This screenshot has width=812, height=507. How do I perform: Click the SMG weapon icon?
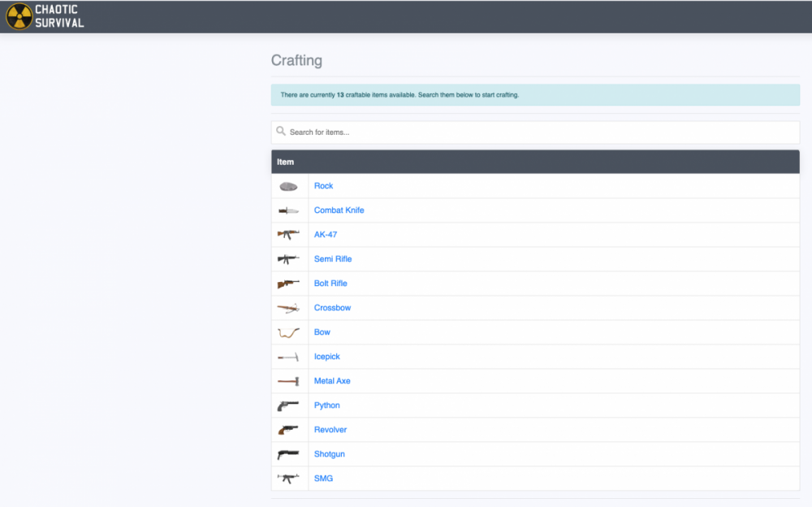pyautogui.click(x=288, y=479)
